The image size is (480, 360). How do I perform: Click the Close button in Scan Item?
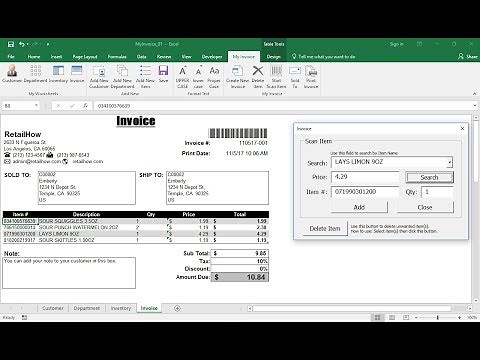425,207
